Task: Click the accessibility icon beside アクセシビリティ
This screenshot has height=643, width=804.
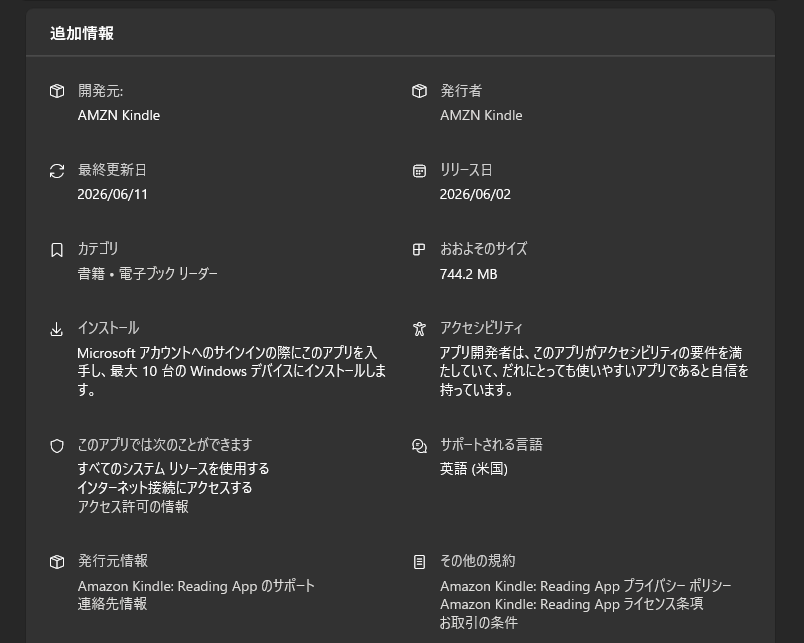Action: (x=419, y=329)
